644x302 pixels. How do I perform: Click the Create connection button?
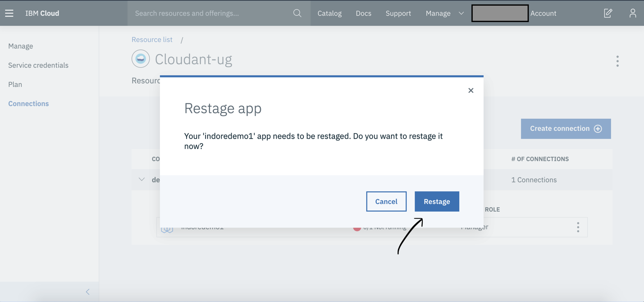[566, 129]
